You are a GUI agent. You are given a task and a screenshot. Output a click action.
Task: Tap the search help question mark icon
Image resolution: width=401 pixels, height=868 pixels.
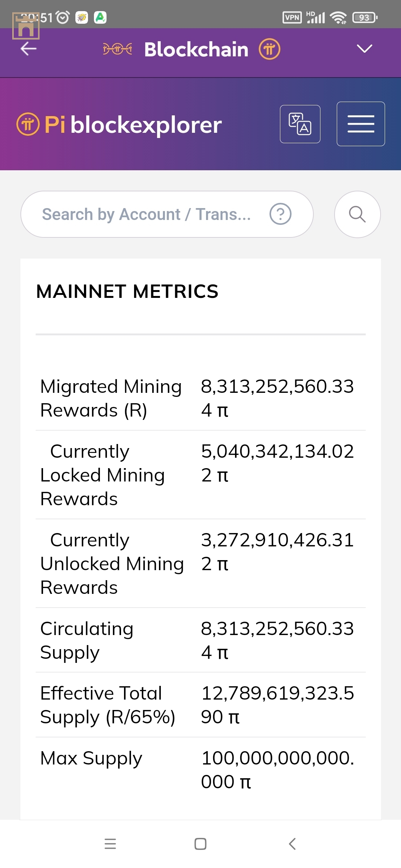point(280,214)
